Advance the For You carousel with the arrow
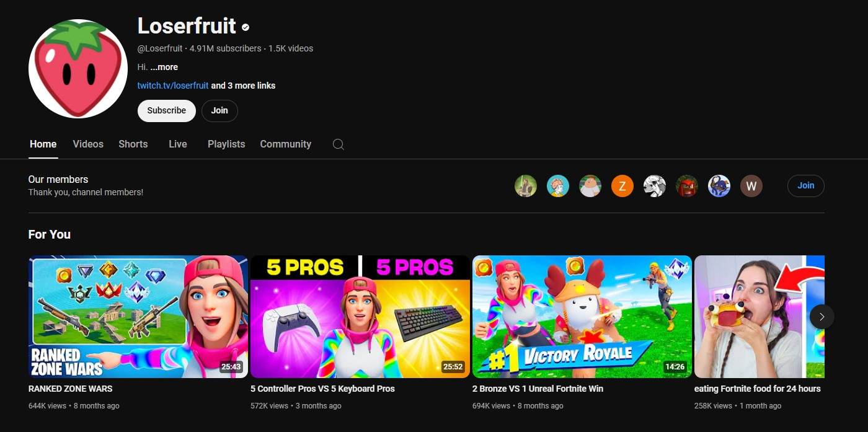 (x=821, y=317)
